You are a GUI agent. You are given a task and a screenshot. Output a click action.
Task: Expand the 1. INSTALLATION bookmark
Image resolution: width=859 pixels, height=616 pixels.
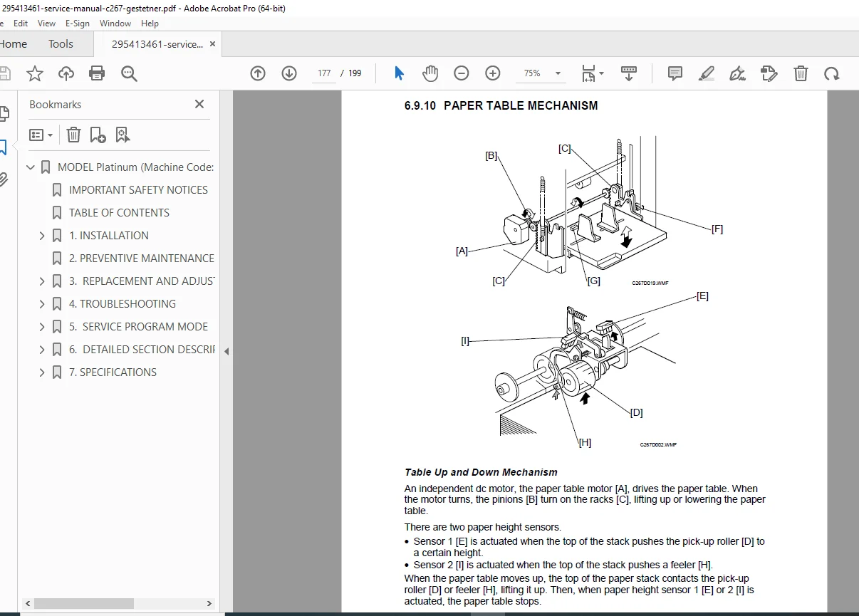click(42, 236)
